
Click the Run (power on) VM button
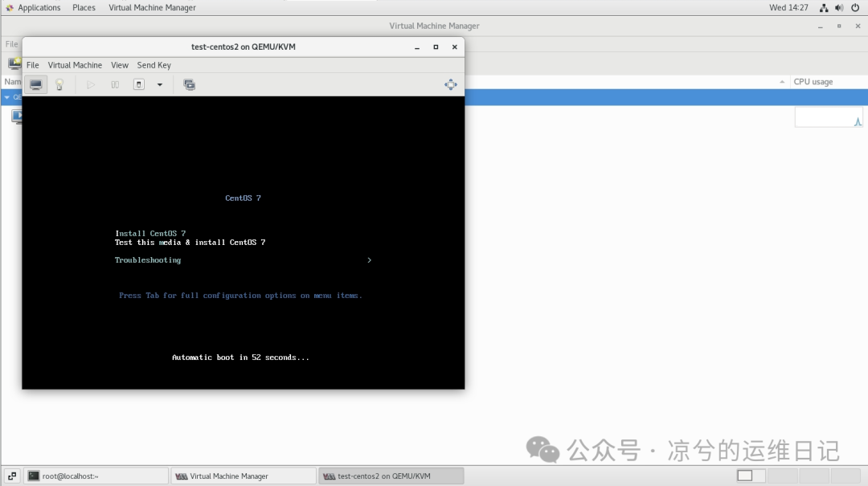[91, 84]
